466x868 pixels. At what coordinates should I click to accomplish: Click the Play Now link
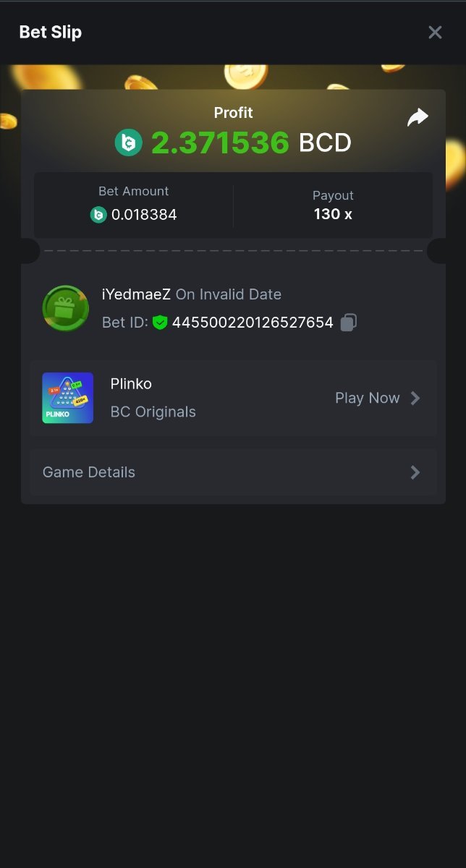[367, 398]
